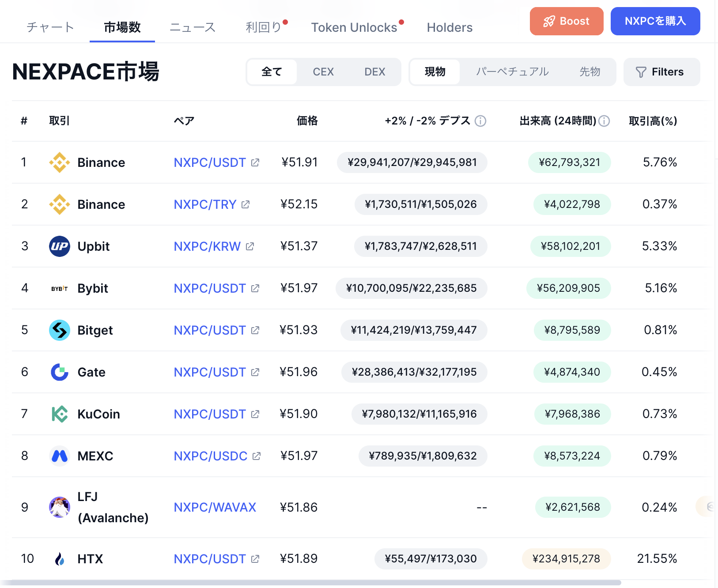Open the external link icon beside KuCoin NXPC/USDT
This screenshot has height=588, width=718.
point(255,414)
